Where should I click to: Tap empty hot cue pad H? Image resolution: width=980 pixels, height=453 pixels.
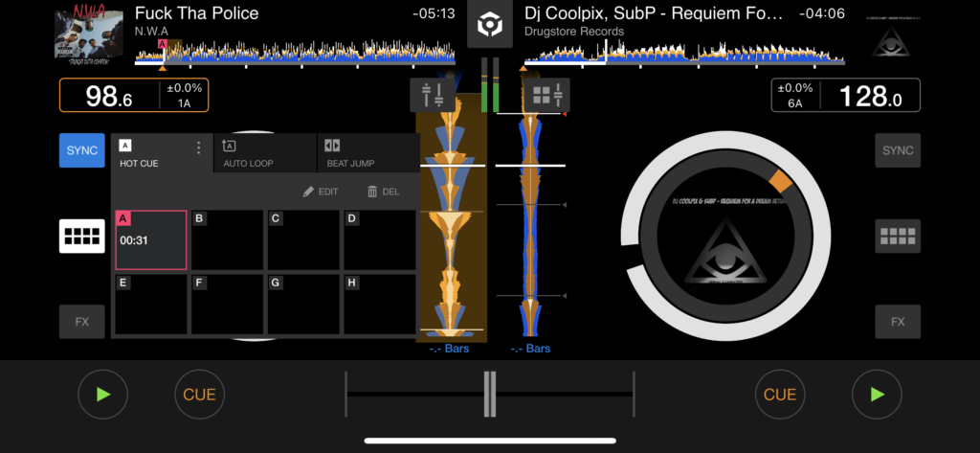380,305
